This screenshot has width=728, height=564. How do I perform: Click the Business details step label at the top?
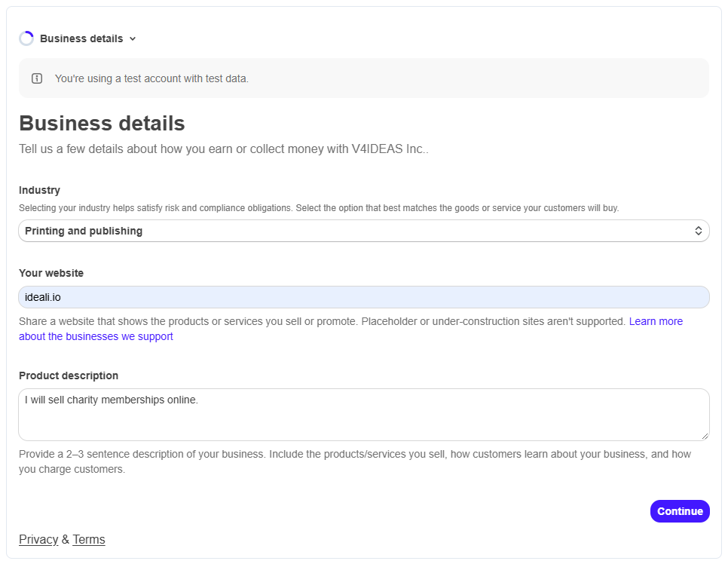click(81, 38)
